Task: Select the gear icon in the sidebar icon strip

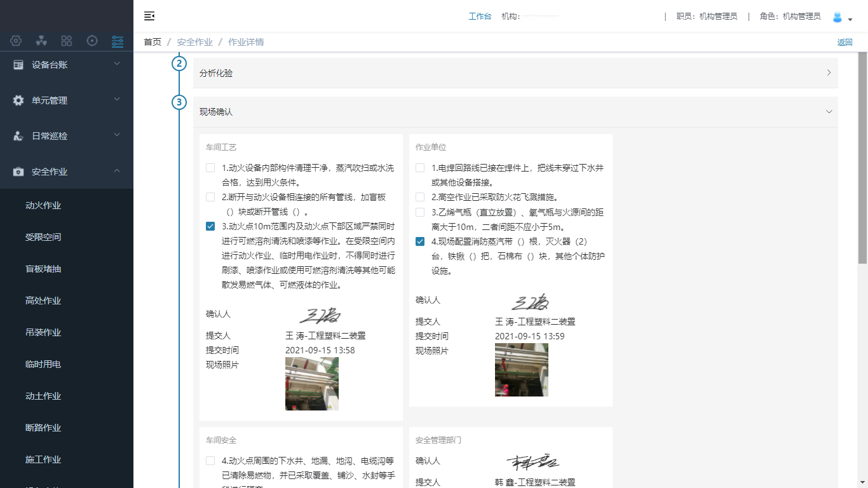Action: 16,41
